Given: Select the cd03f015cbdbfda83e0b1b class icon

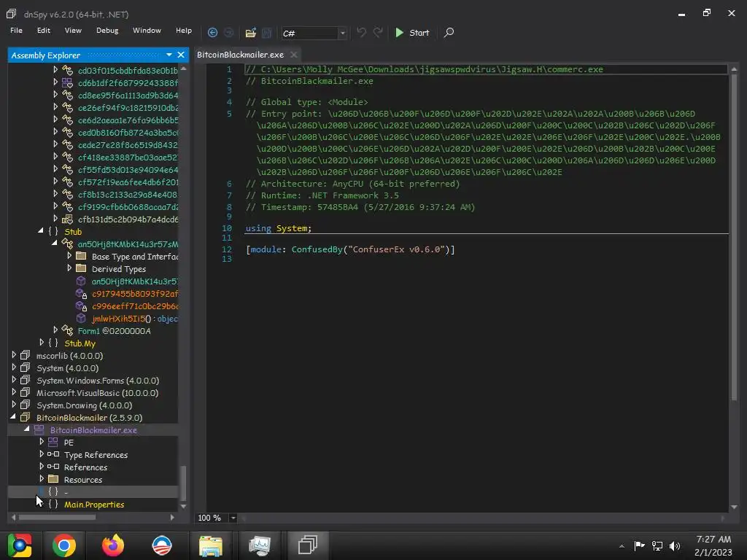Looking at the screenshot, I should point(68,70).
